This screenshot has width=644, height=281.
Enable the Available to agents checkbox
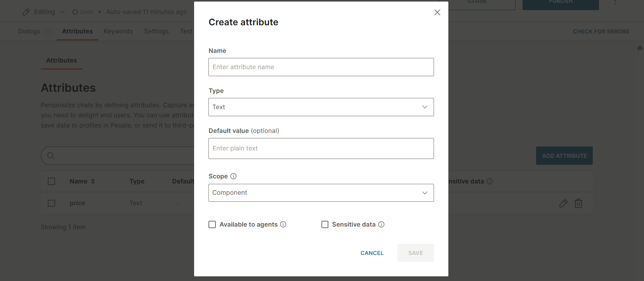212,224
